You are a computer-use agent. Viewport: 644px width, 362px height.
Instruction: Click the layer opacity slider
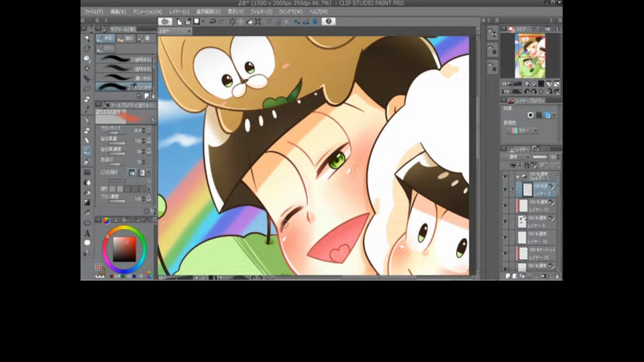539,157
